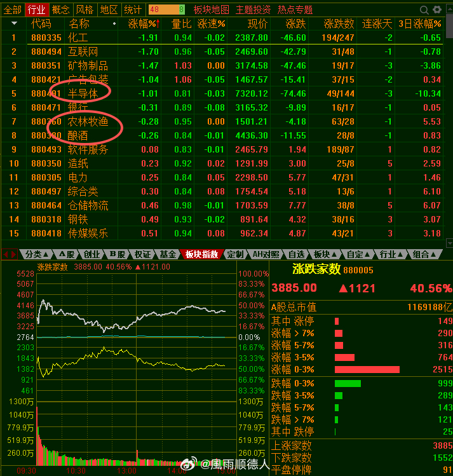This screenshot has width=453, height=476.
Task: Switch to 权证 bottom tab
Action: click(142, 254)
